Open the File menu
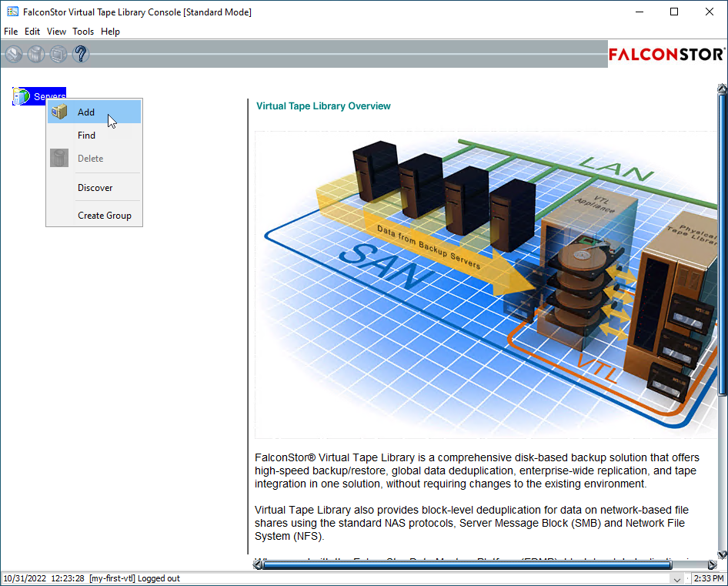This screenshot has height=586, width=728. [11, 31]
